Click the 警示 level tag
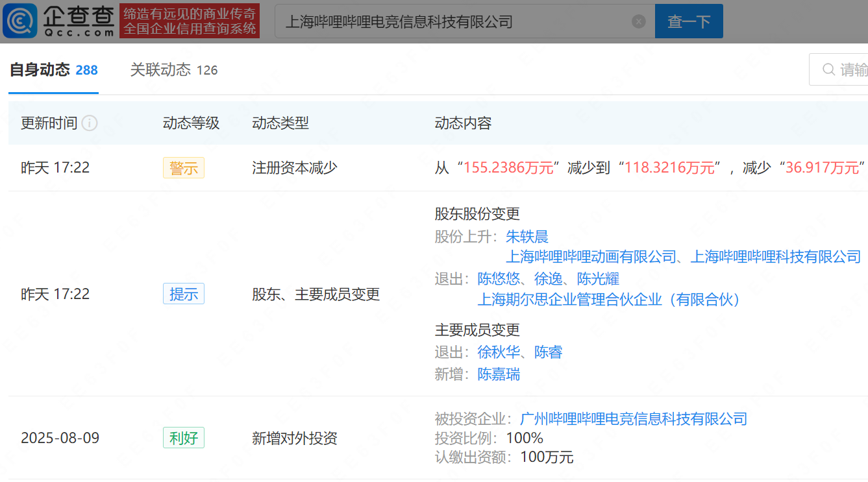The width and height of the screenshot is (868, 482). pyautogui.click(x=183, y=168)
